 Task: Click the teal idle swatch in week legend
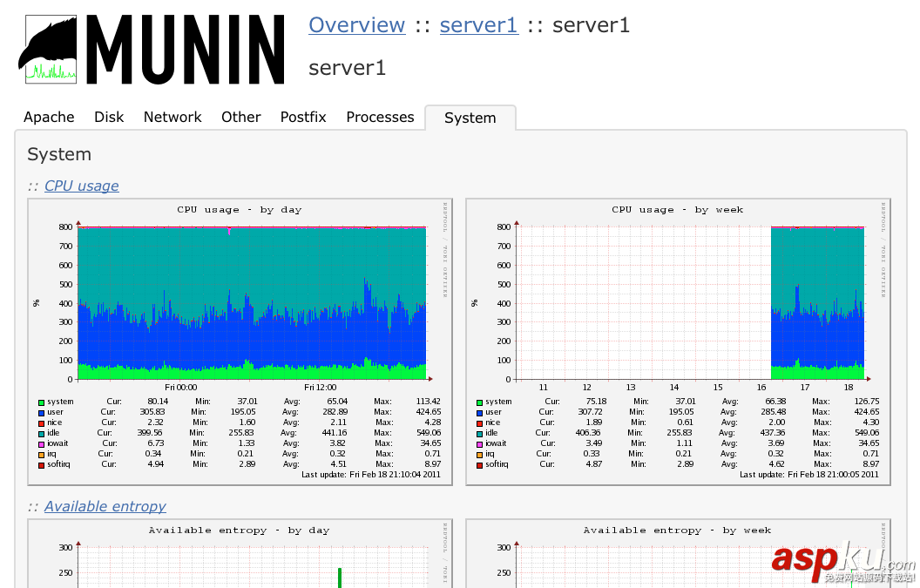479,434
